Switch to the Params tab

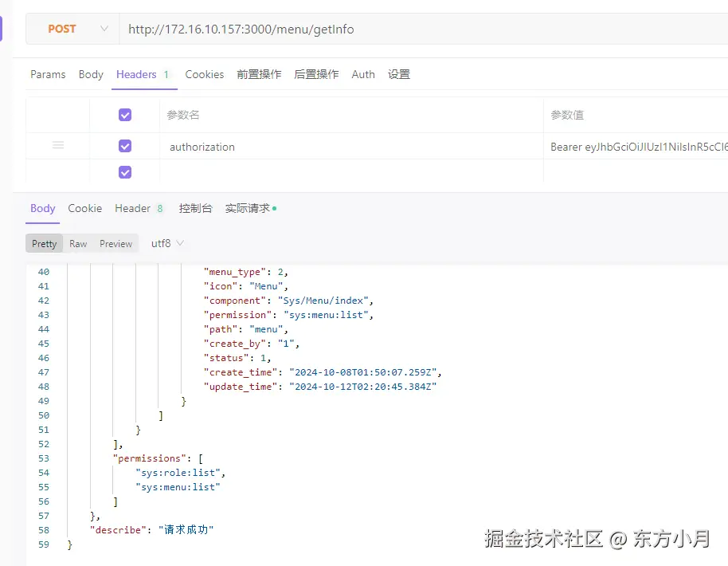click(48, 74)
